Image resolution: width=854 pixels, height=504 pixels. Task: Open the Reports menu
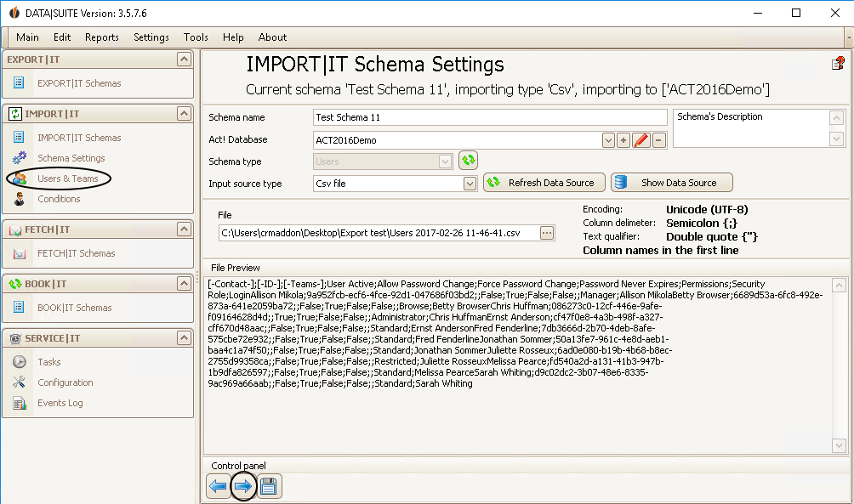[x=102, y=37]
